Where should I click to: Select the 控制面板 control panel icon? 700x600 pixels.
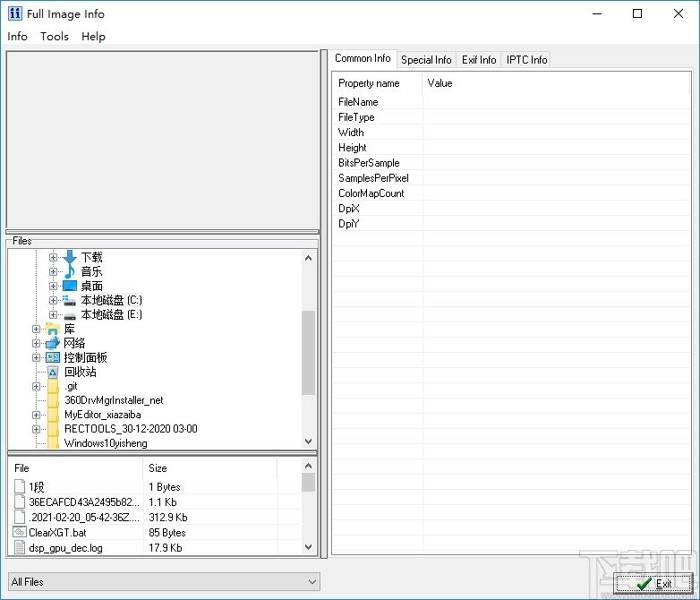tap(53, 357)
